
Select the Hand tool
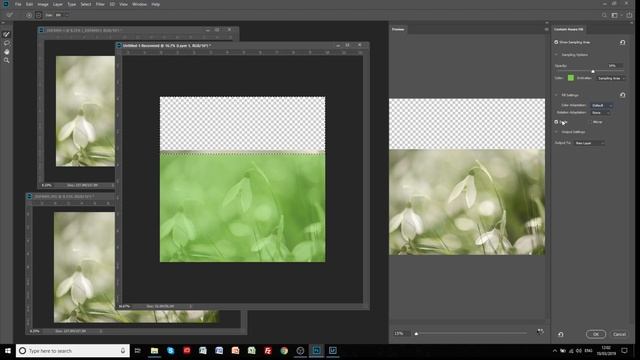(7, 52)
